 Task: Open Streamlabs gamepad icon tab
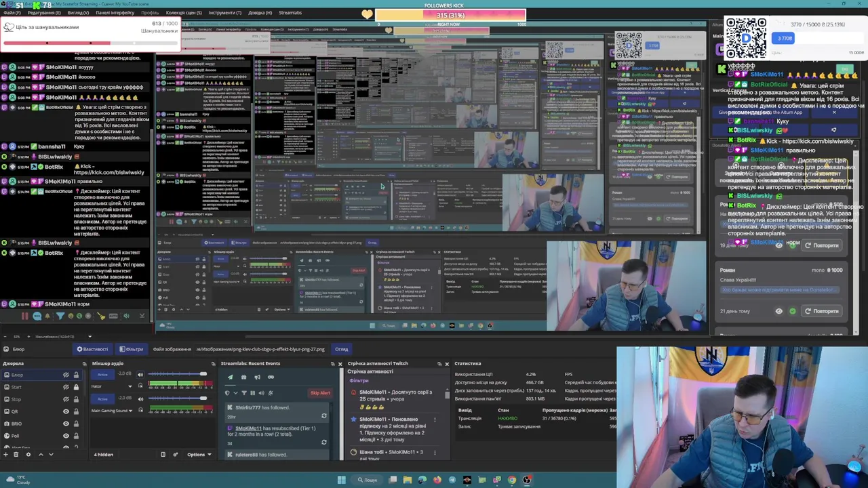point(271,377)
